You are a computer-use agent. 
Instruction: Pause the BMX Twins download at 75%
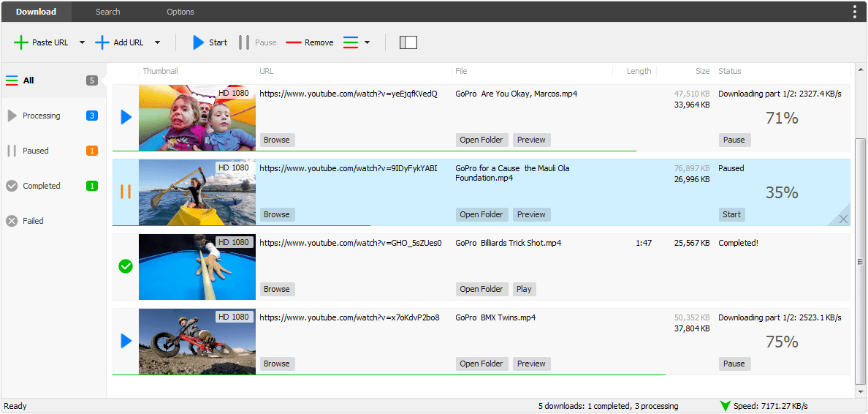coord(734,364)
